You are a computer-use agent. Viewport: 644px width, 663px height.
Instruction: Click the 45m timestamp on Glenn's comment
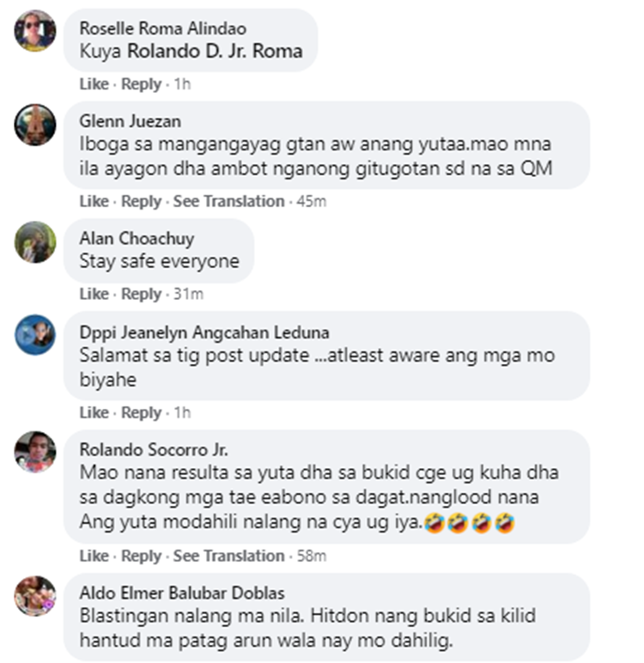(311, 201)
